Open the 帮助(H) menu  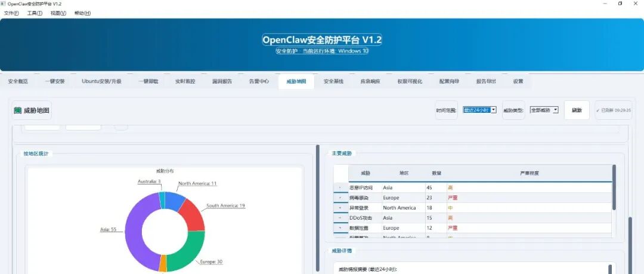pyautogui.click(x=82, y=13)
